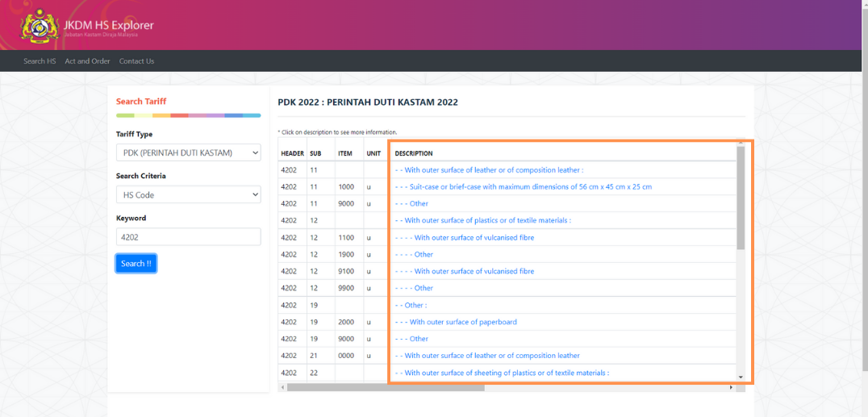Open the Contact Us menu item
The image size is (868, 417).
[136, 61]
